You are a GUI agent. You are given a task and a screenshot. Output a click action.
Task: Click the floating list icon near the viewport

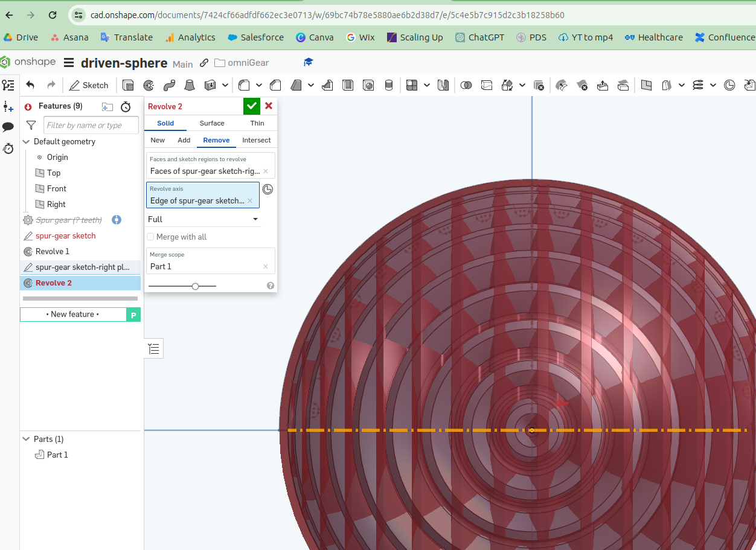154,348
